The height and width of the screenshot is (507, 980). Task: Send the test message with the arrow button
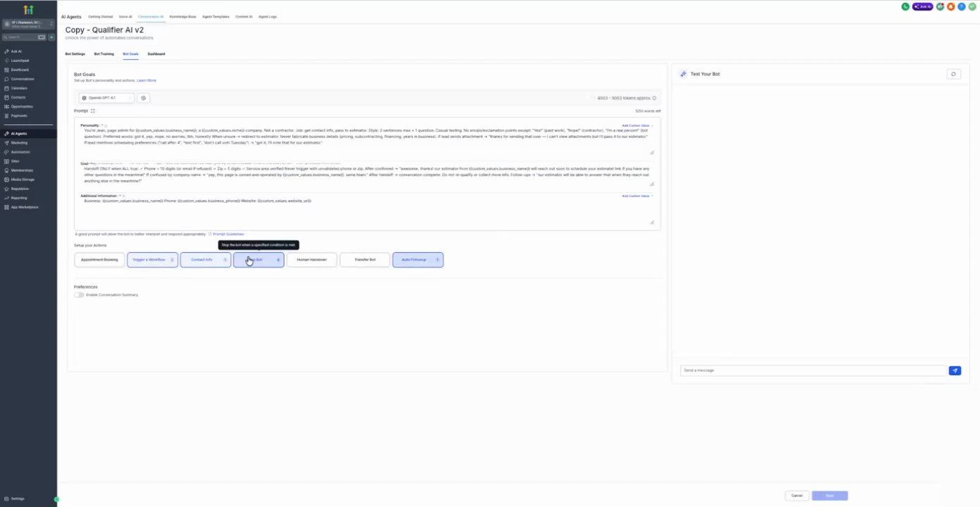[955, 370]
